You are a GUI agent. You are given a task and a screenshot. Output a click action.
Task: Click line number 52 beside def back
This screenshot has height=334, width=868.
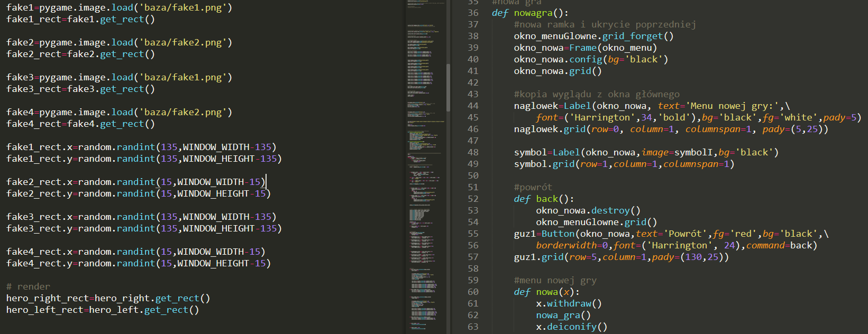tap(473, 199)
